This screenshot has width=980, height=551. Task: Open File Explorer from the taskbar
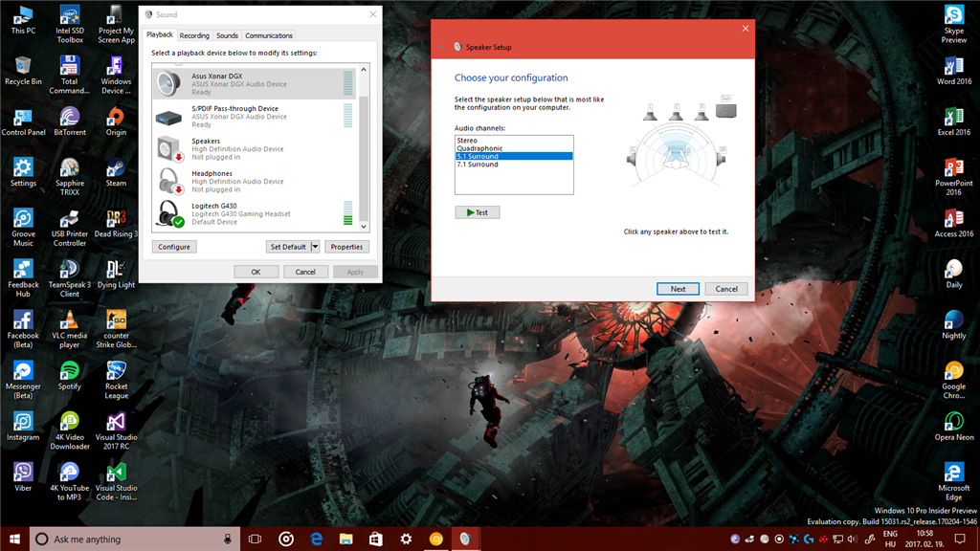(x=345, y=539)
